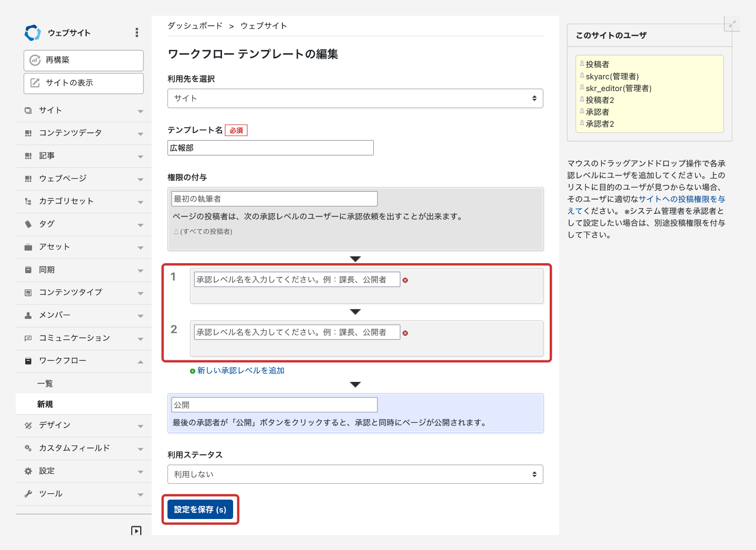Viewport: 756px width, 550px height.
Task: Click the Movable Type logo icon
Action: 33,33
